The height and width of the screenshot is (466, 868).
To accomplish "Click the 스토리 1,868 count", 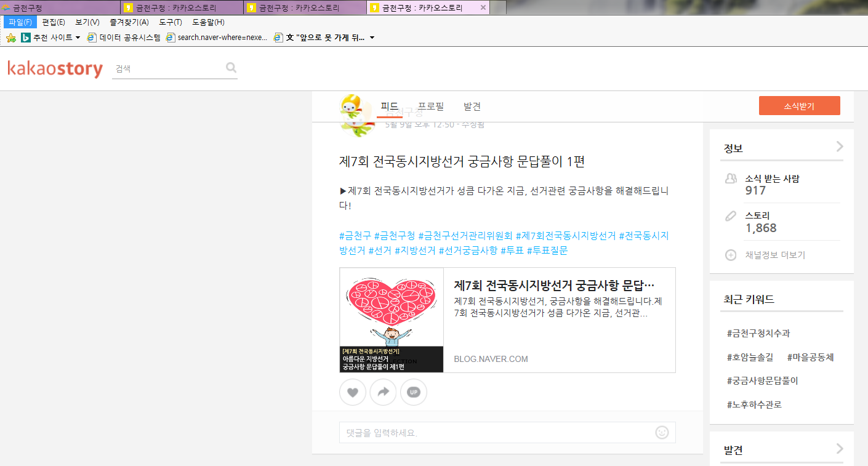I will point(761,228).
